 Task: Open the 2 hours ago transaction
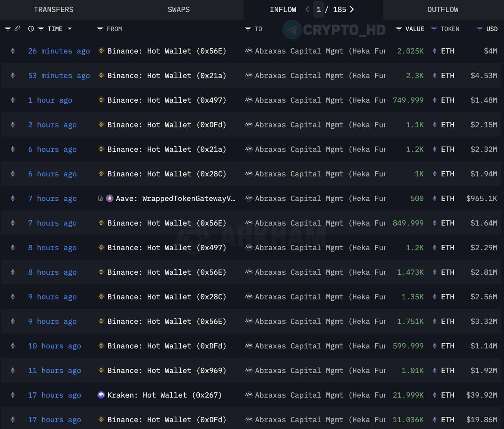pyautogui.click(x=52, y=125)
